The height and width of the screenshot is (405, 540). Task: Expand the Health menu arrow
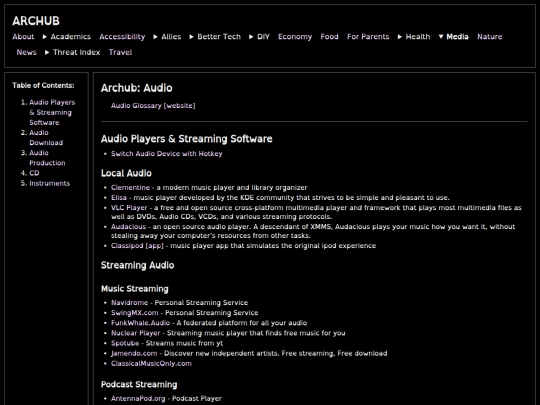(400, 37)
